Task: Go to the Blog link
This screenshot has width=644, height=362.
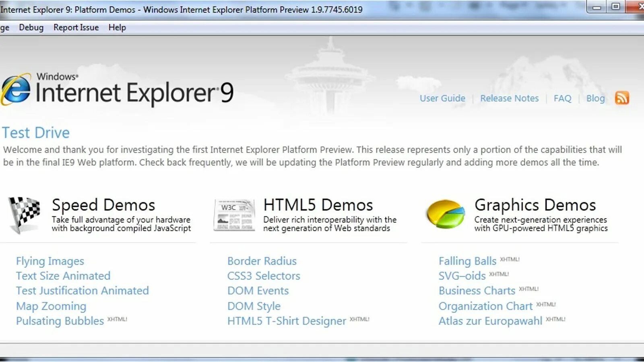Action: coord(595,98)
